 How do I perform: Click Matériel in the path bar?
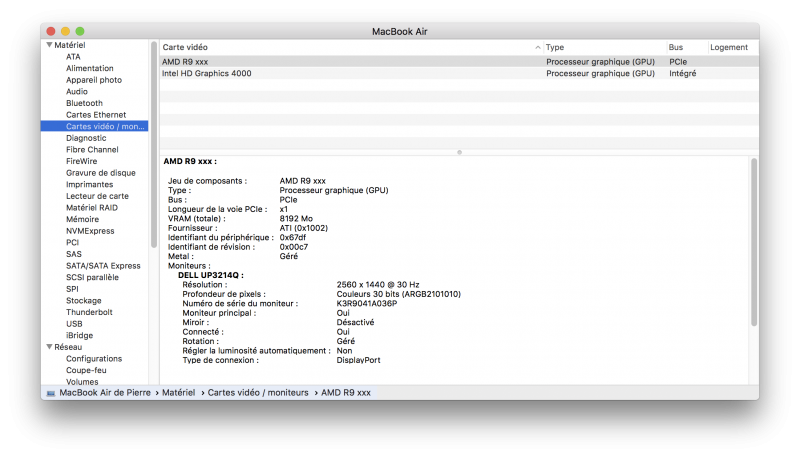tap(179, 393)
